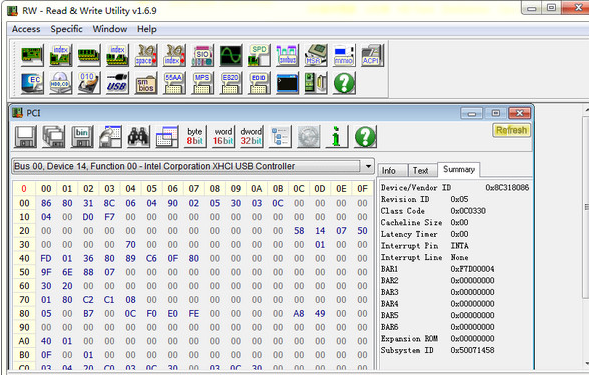The width and height of the screenshot is (589, 375).
Task: Open the Memory Index icon
Action: [117, 55]
